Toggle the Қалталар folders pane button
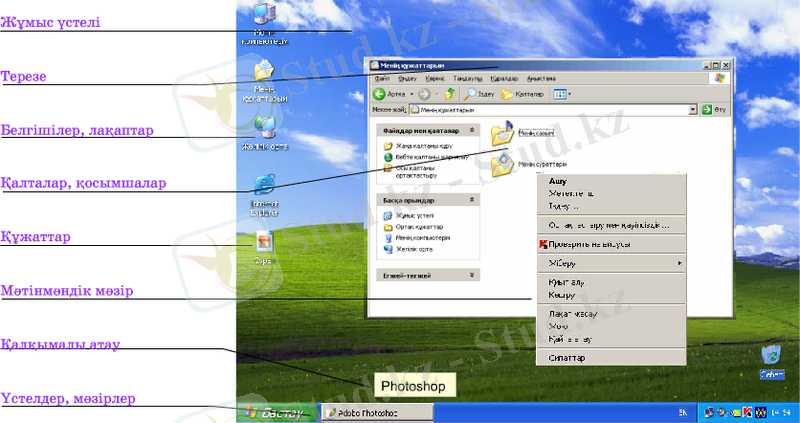800x423 pixels. [x=522, y=93]
